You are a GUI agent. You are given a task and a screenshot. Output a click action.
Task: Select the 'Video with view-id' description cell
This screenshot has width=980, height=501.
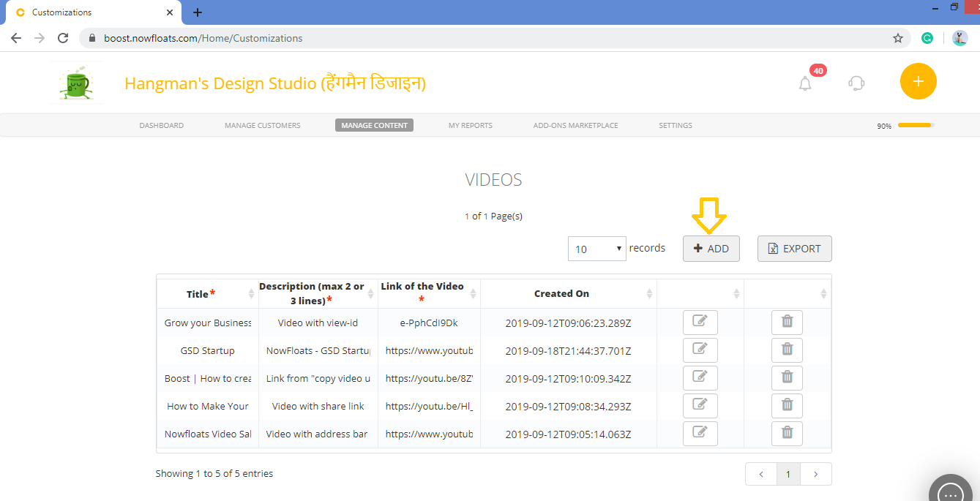click(318, 323)
